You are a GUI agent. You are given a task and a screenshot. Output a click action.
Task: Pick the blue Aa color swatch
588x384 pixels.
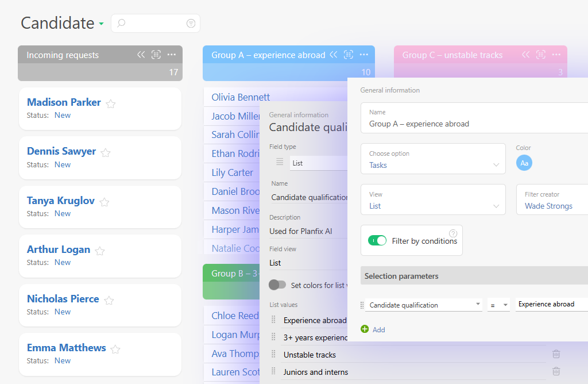tap(524, 163)
